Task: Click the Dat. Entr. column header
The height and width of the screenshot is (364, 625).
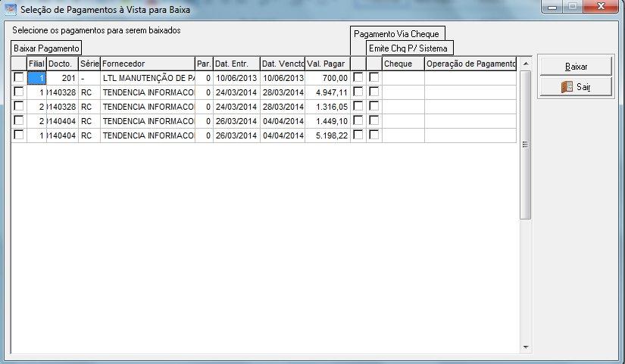Action: [x=237, y=64]
